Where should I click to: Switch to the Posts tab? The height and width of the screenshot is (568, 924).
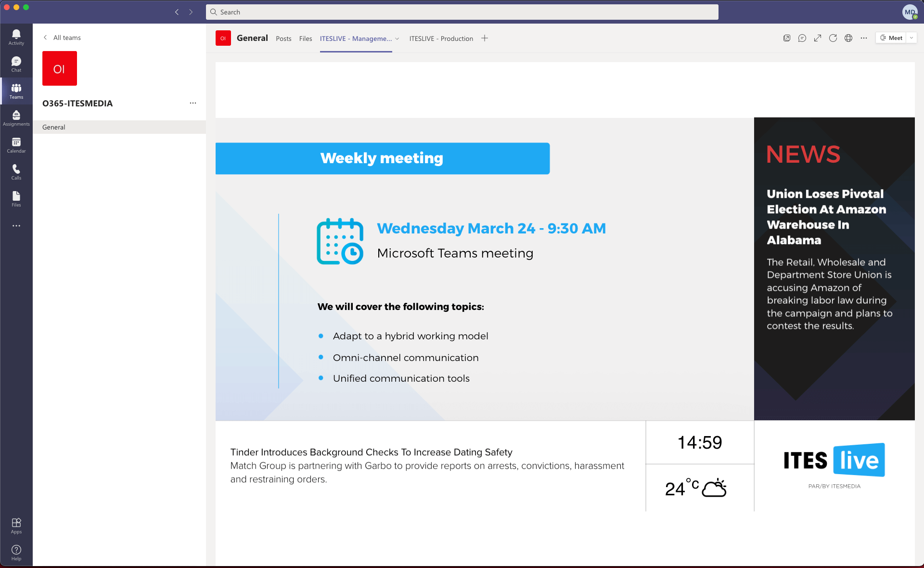(x=283, y=39)
